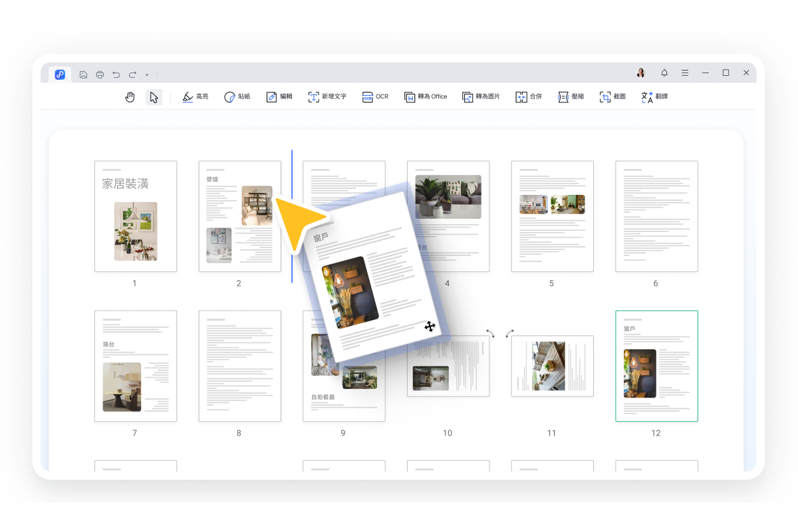Click page number label 7
The width and height of the screenshot is (798, 532).
[134, 433]
